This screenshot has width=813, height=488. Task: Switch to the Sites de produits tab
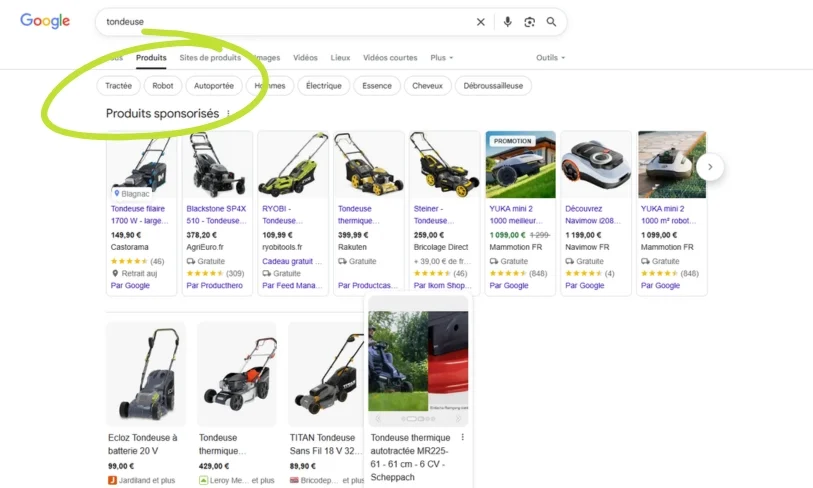(210, 58)
